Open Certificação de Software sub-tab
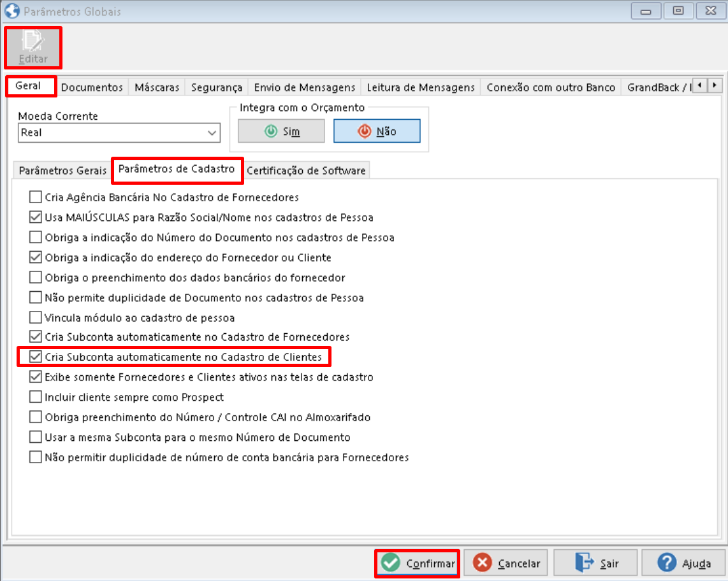Viewport: 728px width, 581px height. tap(307, 170)
